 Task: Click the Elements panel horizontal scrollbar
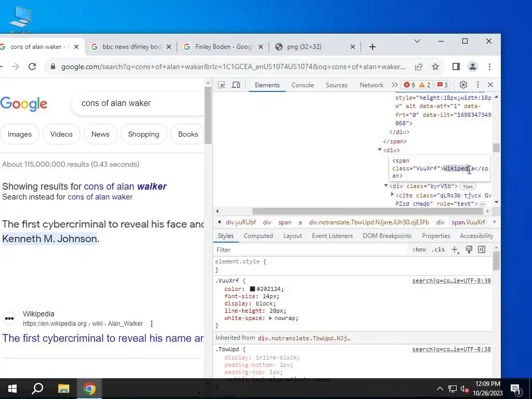pos(368,211)
